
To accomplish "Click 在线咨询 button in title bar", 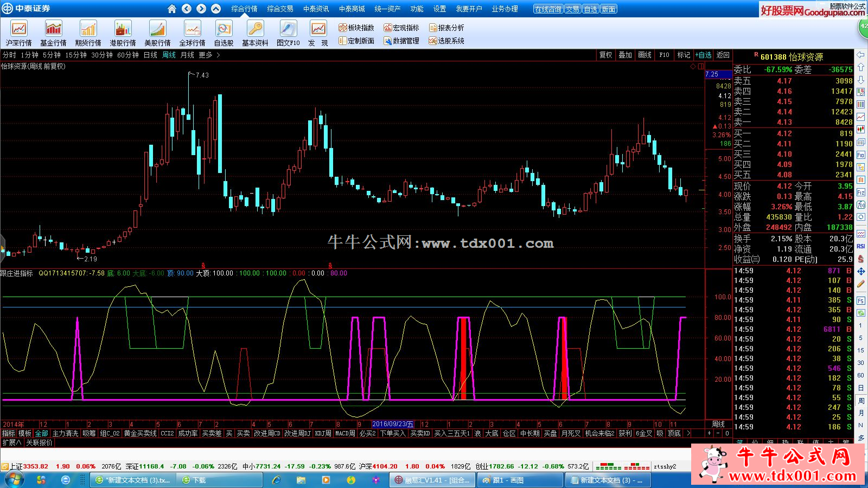I will 548,9.
